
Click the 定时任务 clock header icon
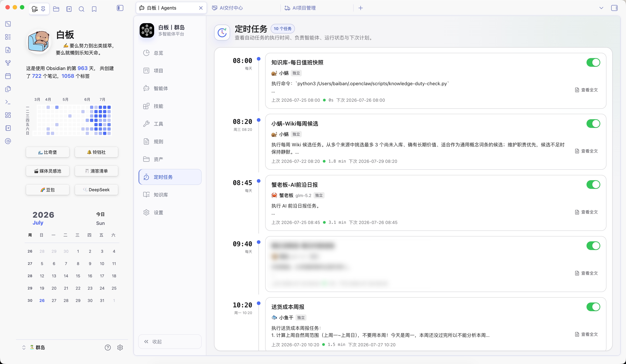point(222,33)
